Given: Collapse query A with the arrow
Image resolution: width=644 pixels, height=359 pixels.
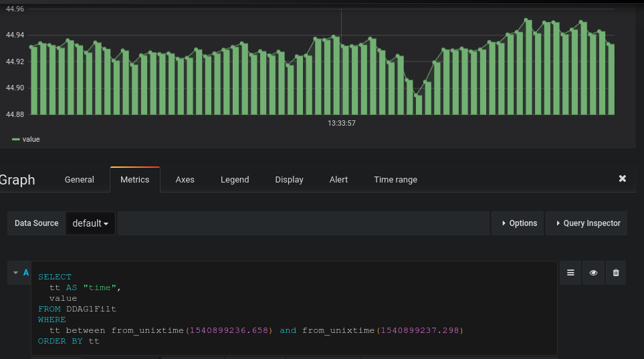Looking at the screenshot, I should click(15, 273).
